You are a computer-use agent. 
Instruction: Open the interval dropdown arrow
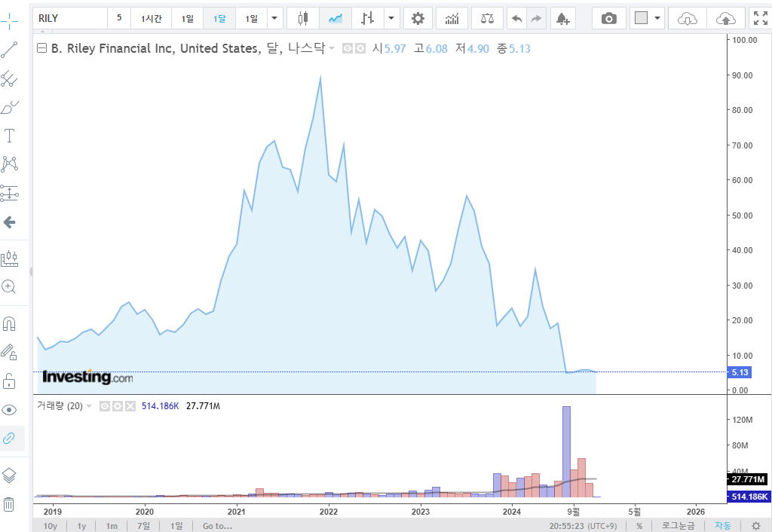(274, 19)
